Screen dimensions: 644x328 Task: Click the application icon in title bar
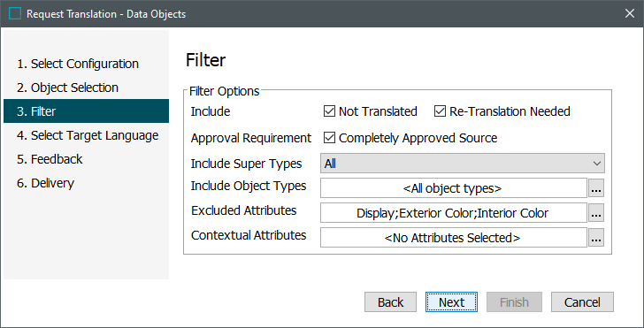click(15, 13)
